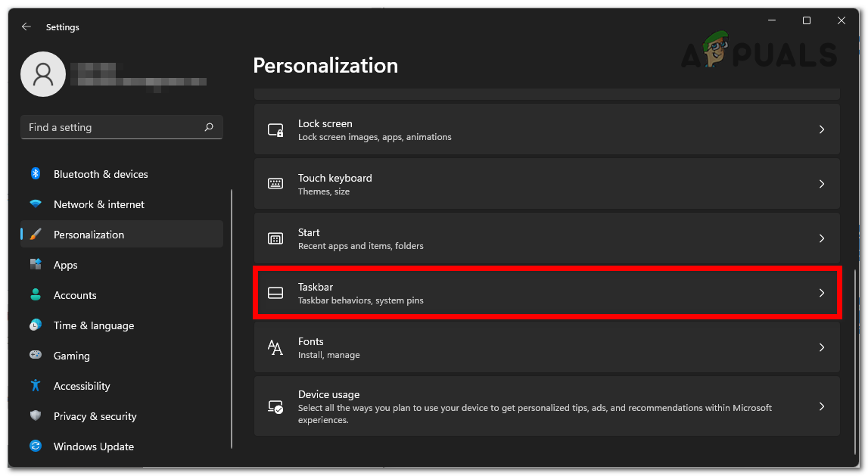Screen dimensions: 868x476
Task: Click the Find a setting search box
Action: pyautogui.click(x=114, y=127)
